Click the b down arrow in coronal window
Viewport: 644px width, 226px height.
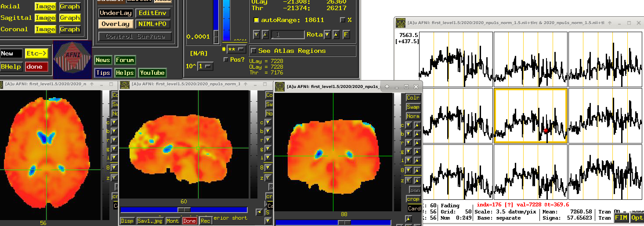pyautogui.click(x=409, y=134)
